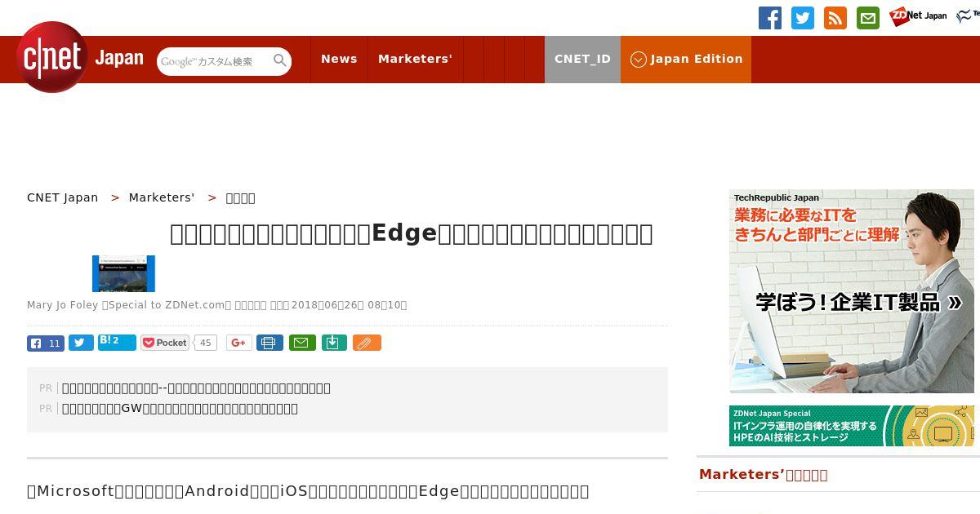Image resolution: width=980 pixels, height=514 pixels.
Task: Follow the CNET Japan breadcrumb link
Action: tap(63, 197)
